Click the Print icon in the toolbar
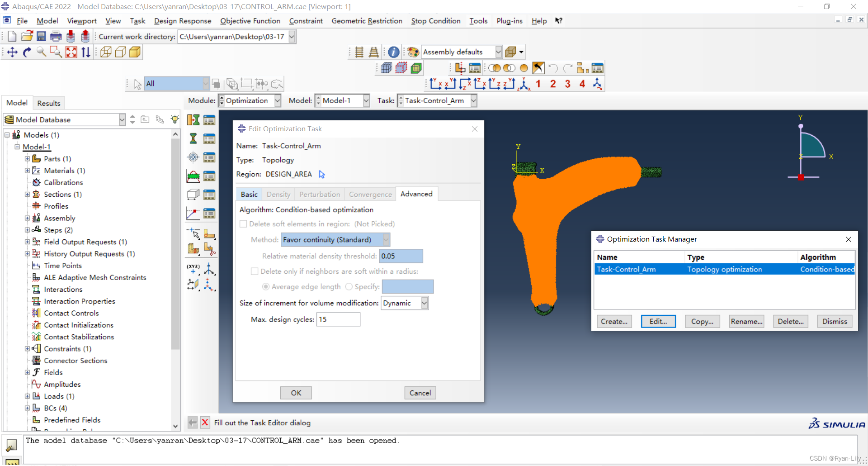The image size is (868, 466). [x=56, y=37]
